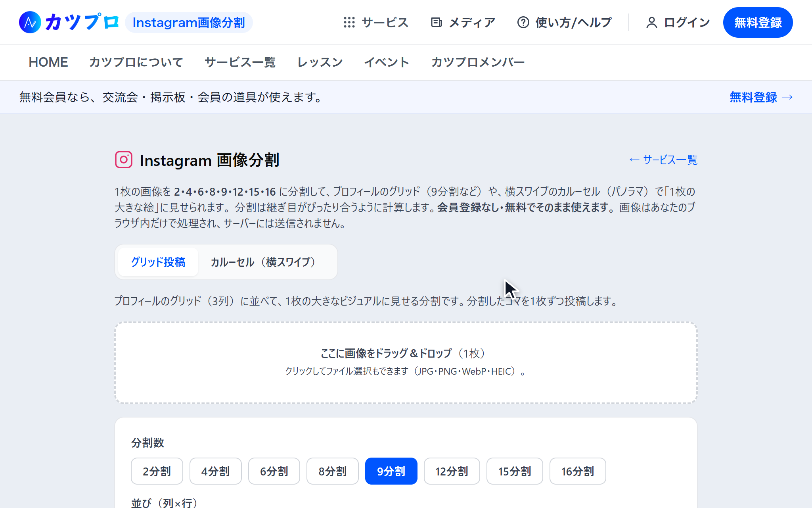Image resolution: width=812 pixels, height=508 pixels.
Task: Select 16分割 split option
Action: pyautogui.click(x=578, y=471)
